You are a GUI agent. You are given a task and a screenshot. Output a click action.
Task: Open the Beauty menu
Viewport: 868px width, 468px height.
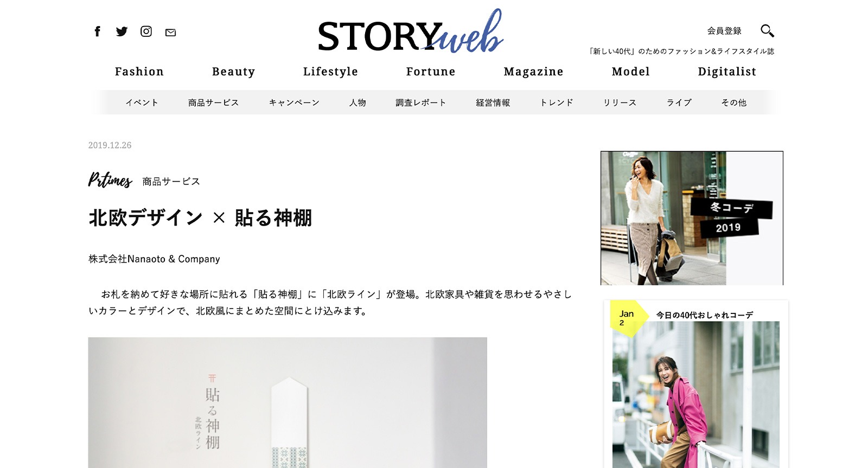click(233, 72)
